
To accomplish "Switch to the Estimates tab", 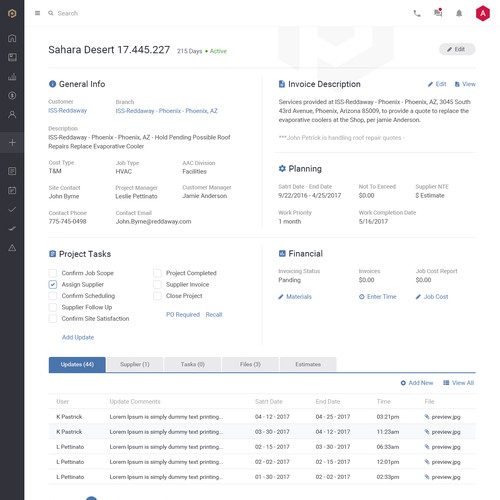I will coord(308,364).
